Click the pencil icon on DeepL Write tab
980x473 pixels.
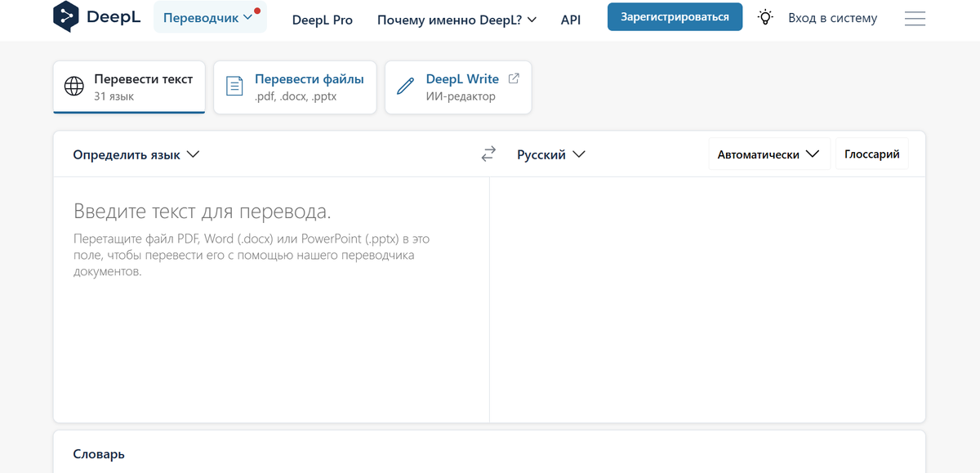pyautogui.click(x=405, y=87)
